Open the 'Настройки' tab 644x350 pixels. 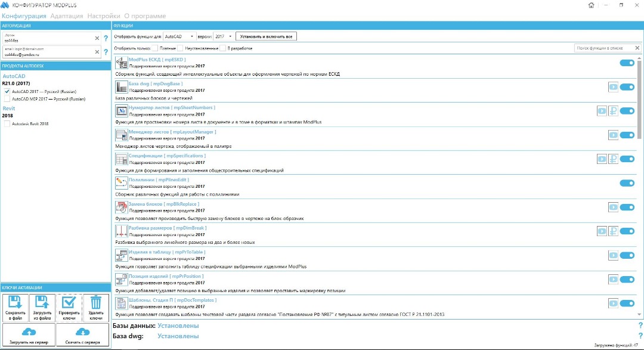coord(104,16)
